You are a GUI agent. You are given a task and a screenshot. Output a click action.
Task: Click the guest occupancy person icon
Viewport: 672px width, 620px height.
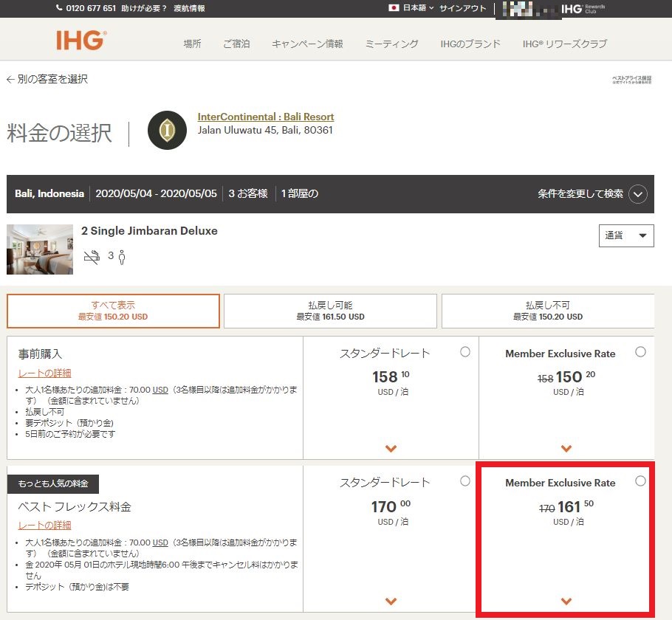122,257
